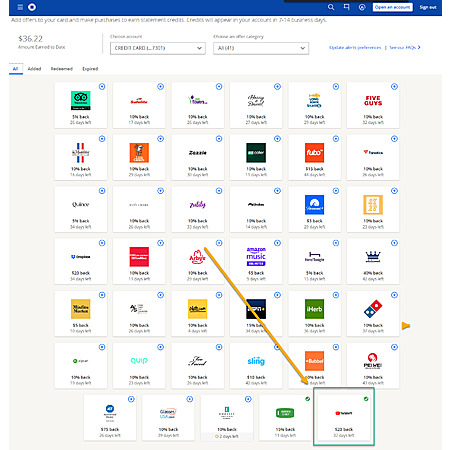Add the HotelTonight offer plus icon
450x450 pixels.
[x=336, y=243]
